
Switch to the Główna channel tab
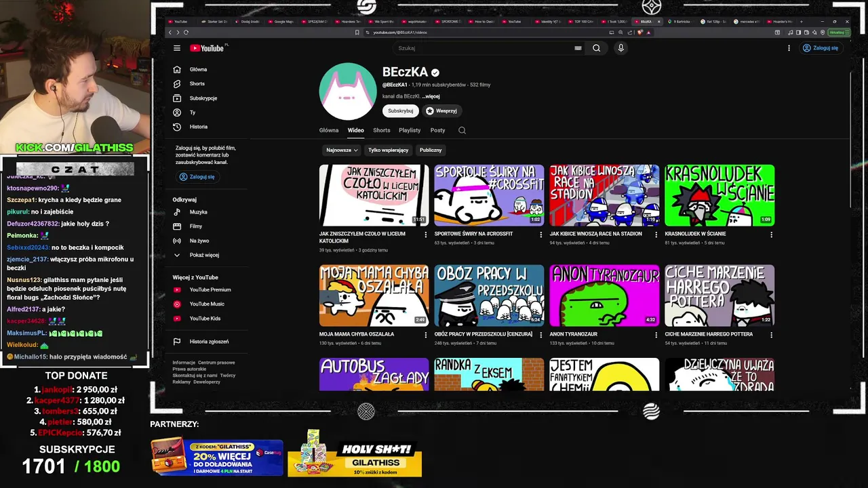tap(329, 130)
